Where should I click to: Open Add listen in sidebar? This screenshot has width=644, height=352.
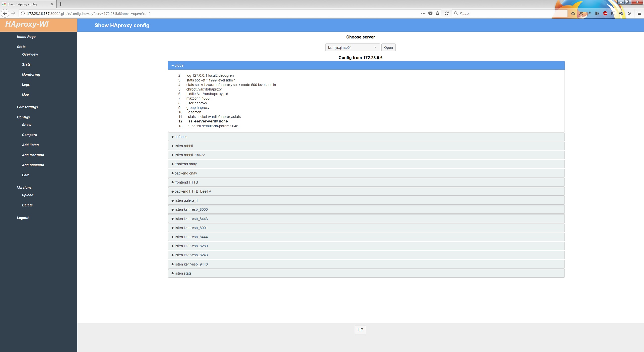[x=30, y=145]
